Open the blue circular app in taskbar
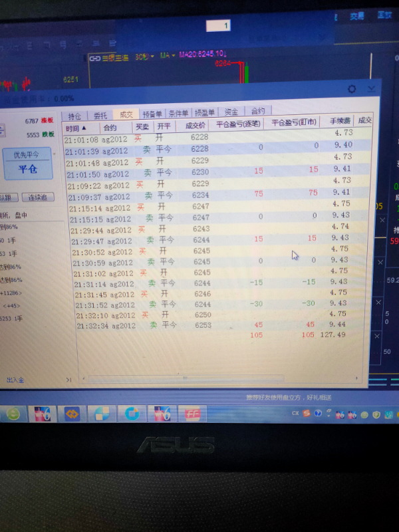Viewport: 399px width, 532px height. [132, 414]
